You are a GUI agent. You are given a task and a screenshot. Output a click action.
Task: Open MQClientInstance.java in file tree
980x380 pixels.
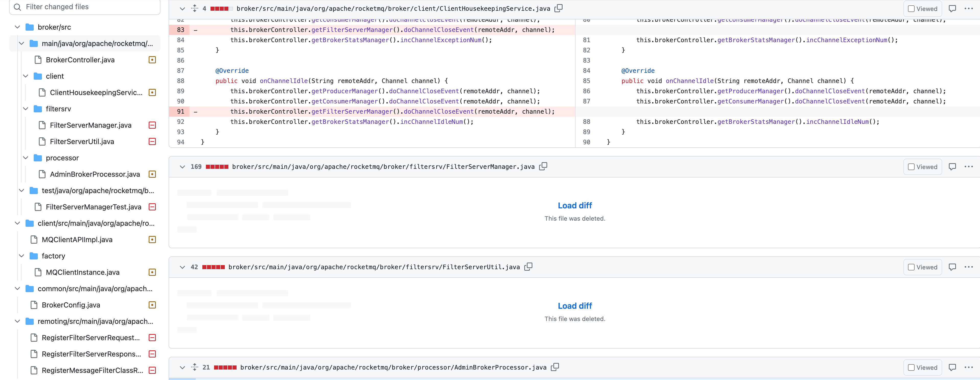point(83,272)
